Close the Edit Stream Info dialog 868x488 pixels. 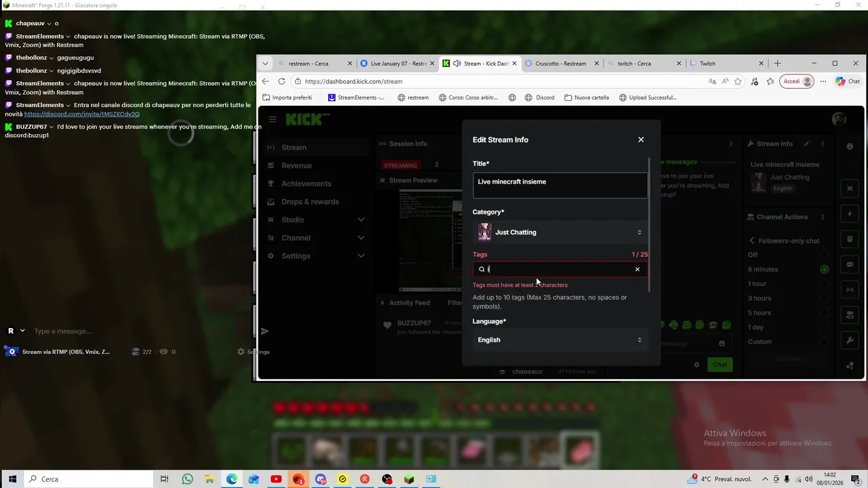pos(641,140)
